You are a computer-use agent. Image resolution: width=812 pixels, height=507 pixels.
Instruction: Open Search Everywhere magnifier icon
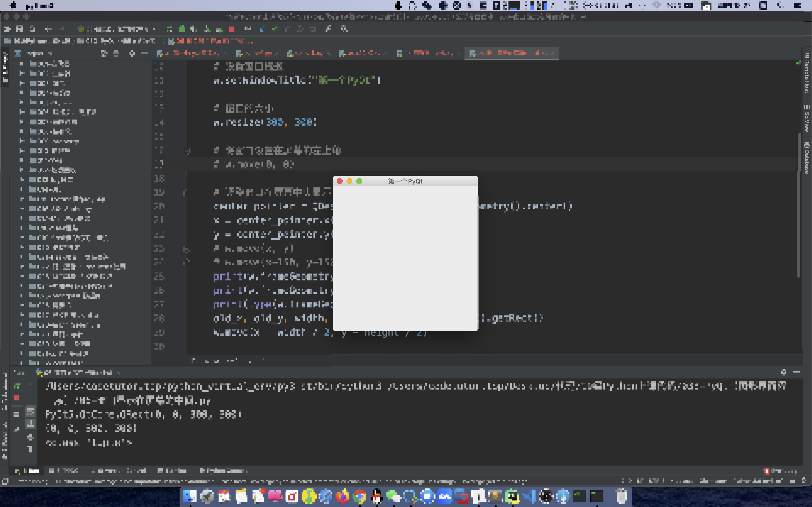point(344,29)
